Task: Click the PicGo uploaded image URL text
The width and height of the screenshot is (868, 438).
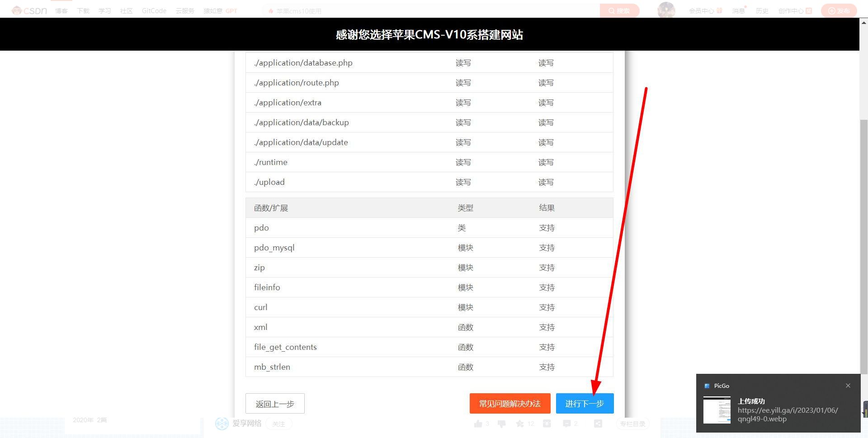Action: pos(788,414)
